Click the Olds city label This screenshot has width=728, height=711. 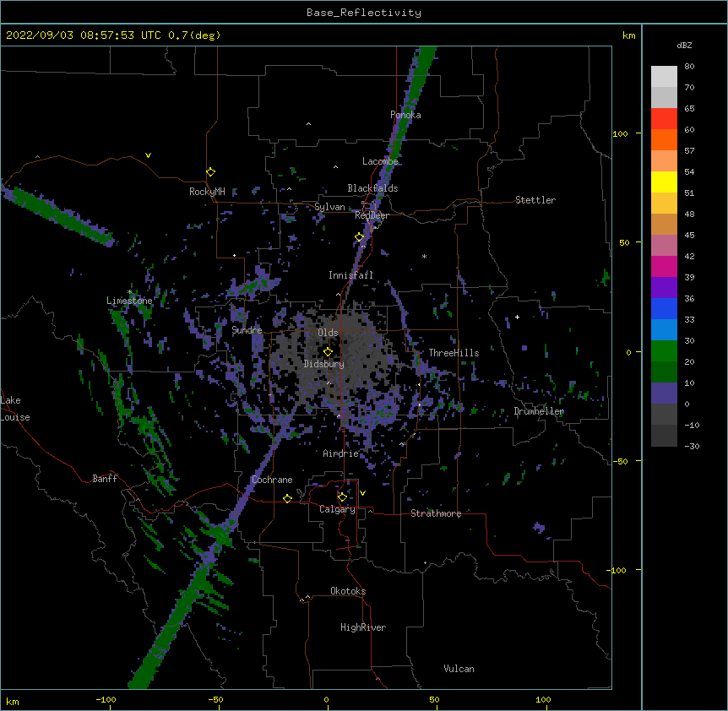point(328,333)
